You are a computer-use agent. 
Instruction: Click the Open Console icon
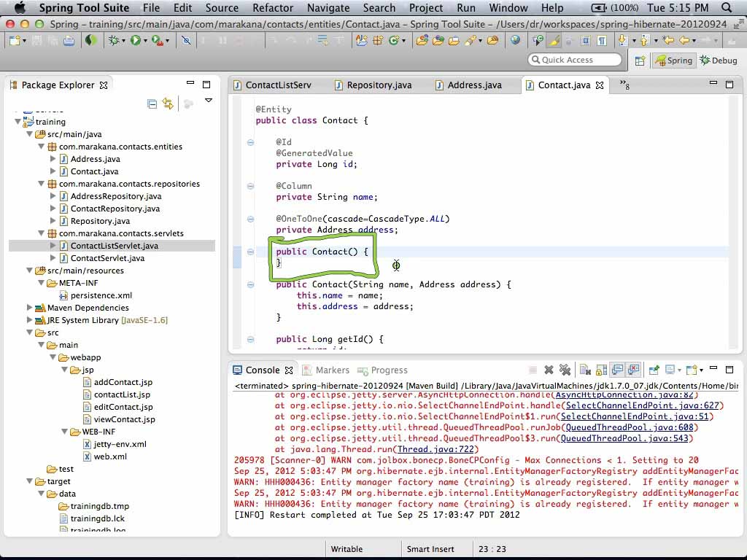pos(693,370)
